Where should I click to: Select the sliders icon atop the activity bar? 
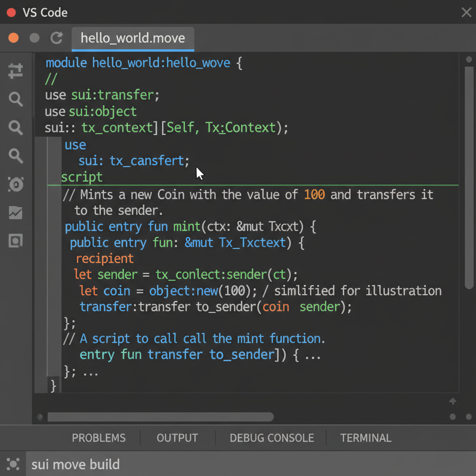pyautogui.click(x=15, y=71)
